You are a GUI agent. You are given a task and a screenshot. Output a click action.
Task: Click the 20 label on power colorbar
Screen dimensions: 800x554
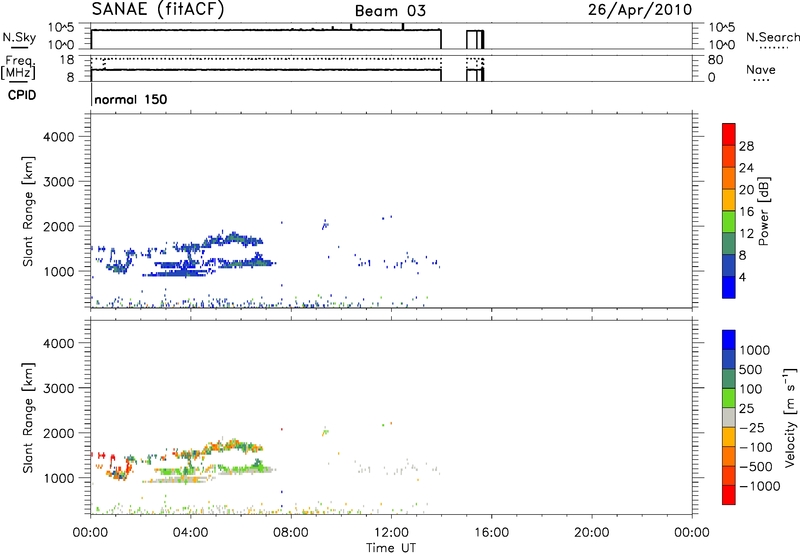(x=746, y=190)
